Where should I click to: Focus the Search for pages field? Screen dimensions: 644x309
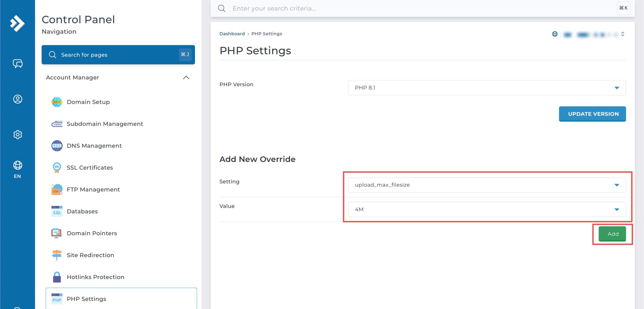(x=118, y=55)
